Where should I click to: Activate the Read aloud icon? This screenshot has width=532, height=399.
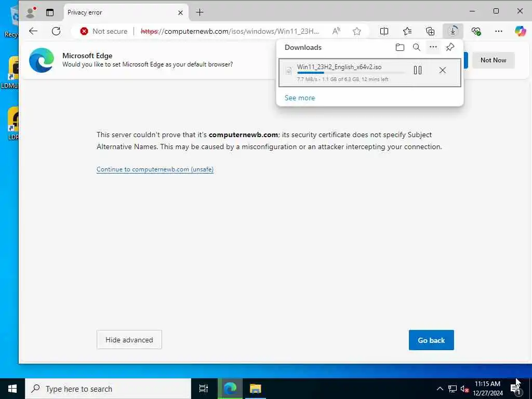pyautogui.click(x=336, y=31)
